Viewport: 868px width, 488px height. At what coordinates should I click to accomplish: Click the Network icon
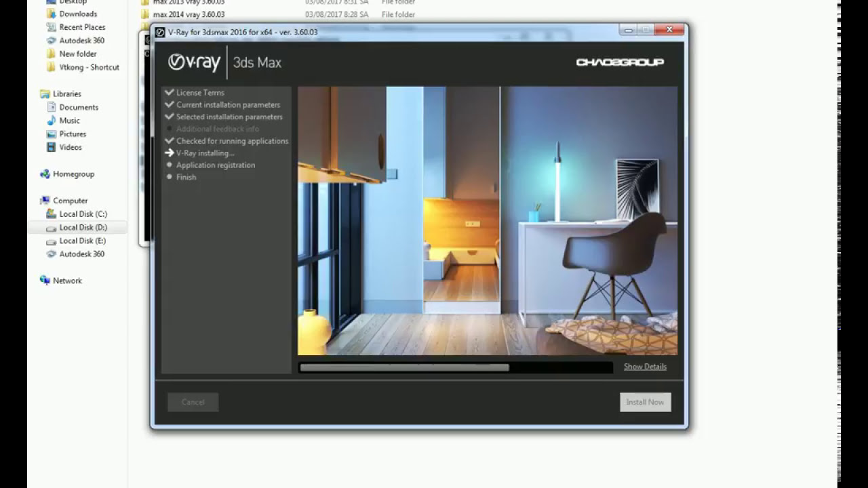[45, 281]
